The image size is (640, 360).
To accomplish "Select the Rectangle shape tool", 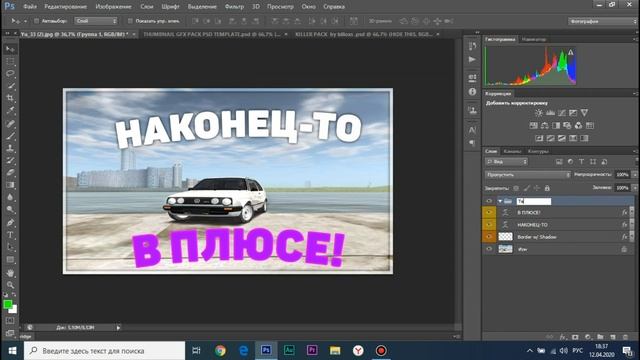I will pyautogui.click(x=10, y=260).
